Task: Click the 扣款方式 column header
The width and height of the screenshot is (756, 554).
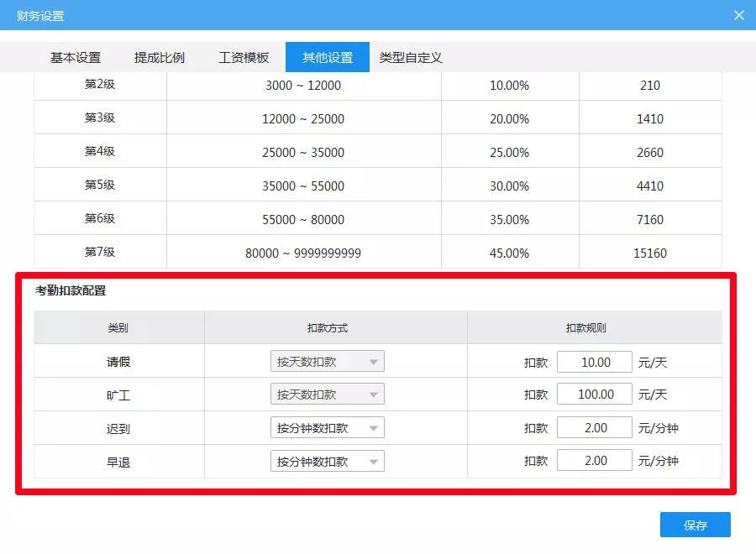Action: [327, 327]
